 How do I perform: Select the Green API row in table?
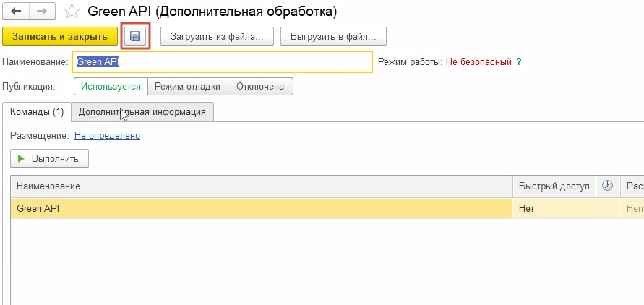[x=217, y=208]
